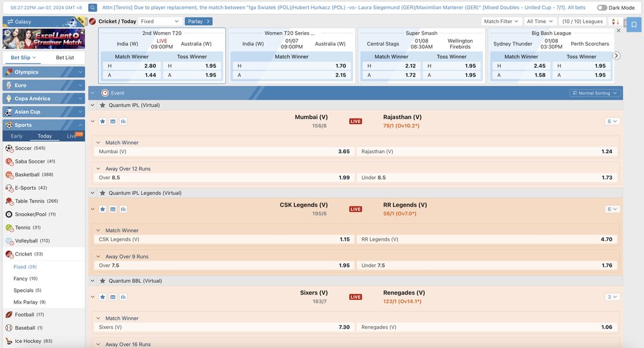Image resolution: width=644 pixels, height=348 pixels.
Task: Select the Early tab under Sports
Action: (x=17, y=136)
